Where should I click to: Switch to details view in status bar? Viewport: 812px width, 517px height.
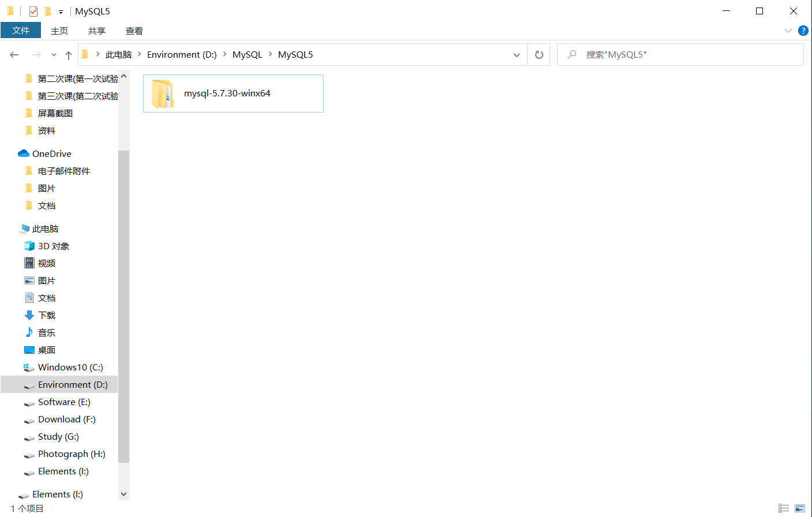[784, 508]
